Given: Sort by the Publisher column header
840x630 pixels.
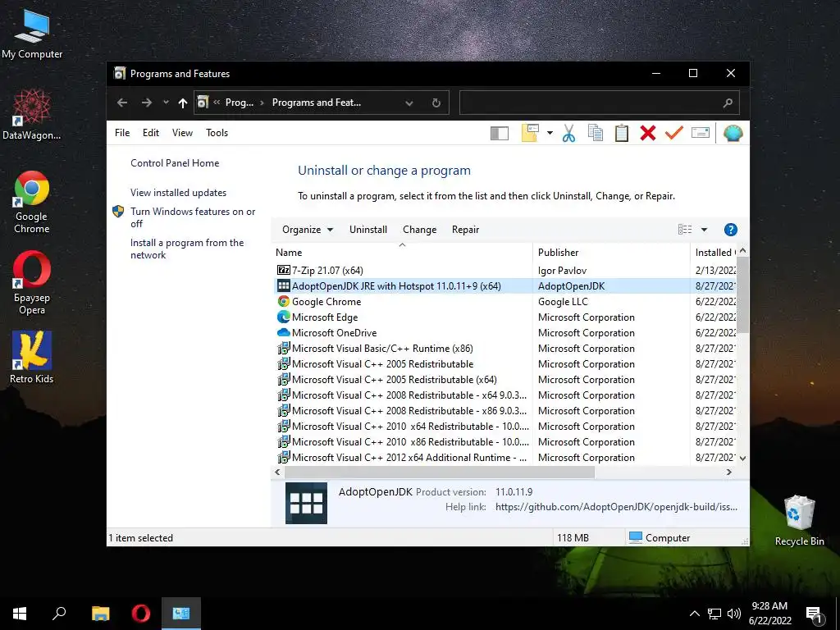Looking at the screenshot, I should click(611, 253).
